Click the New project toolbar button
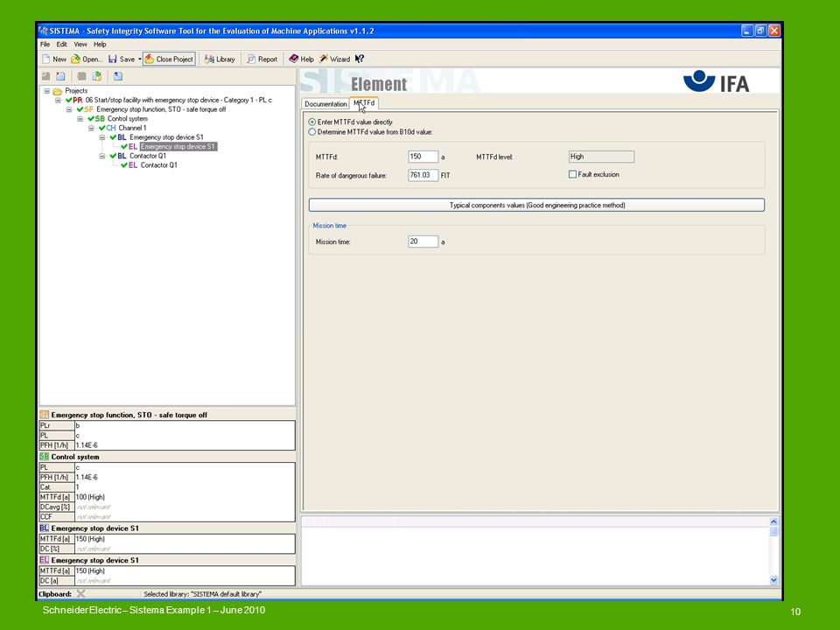Screen dimensions: 840x630 click(x=54, y=59)
